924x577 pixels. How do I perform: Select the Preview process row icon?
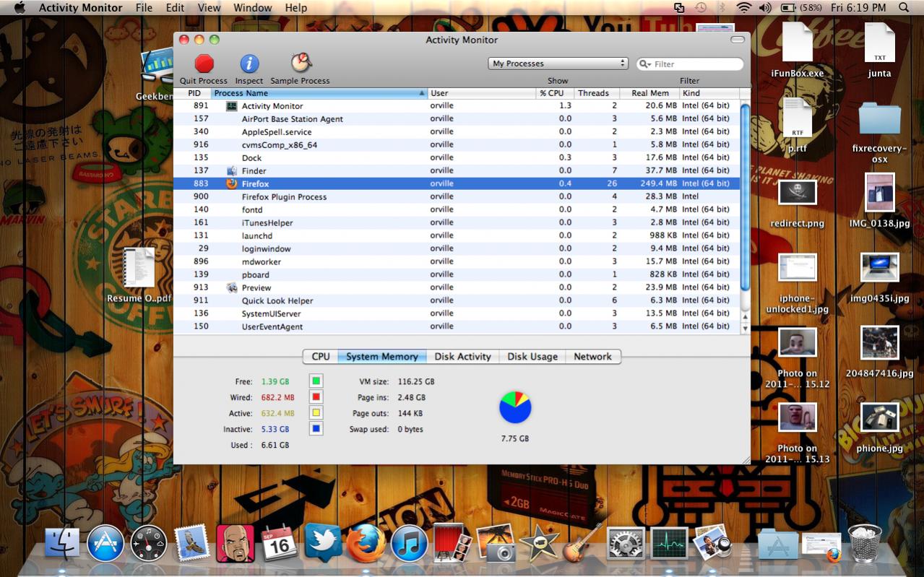click(232, 287)
